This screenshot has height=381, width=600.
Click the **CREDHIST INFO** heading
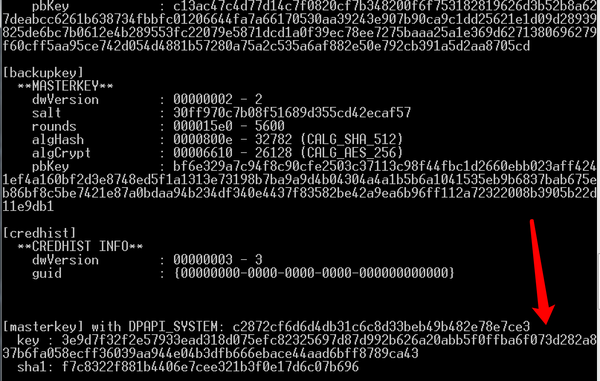click(x=80, y=246)
